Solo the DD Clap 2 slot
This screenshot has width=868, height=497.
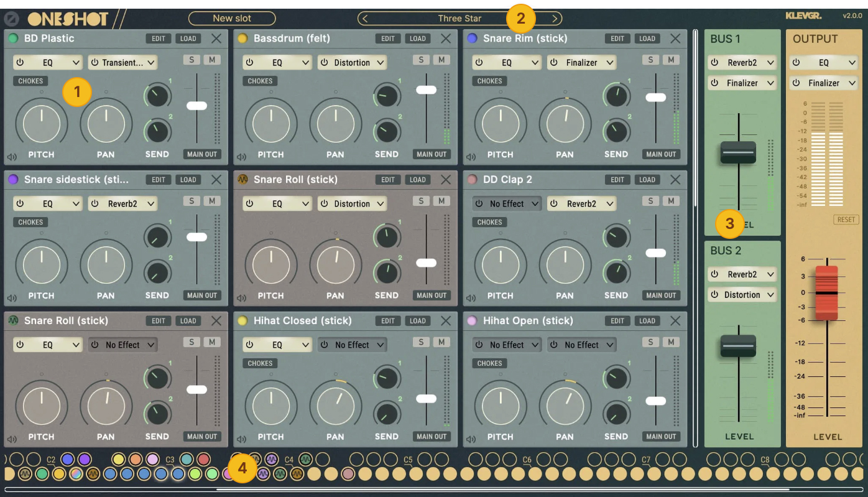(x=650, y=201)
